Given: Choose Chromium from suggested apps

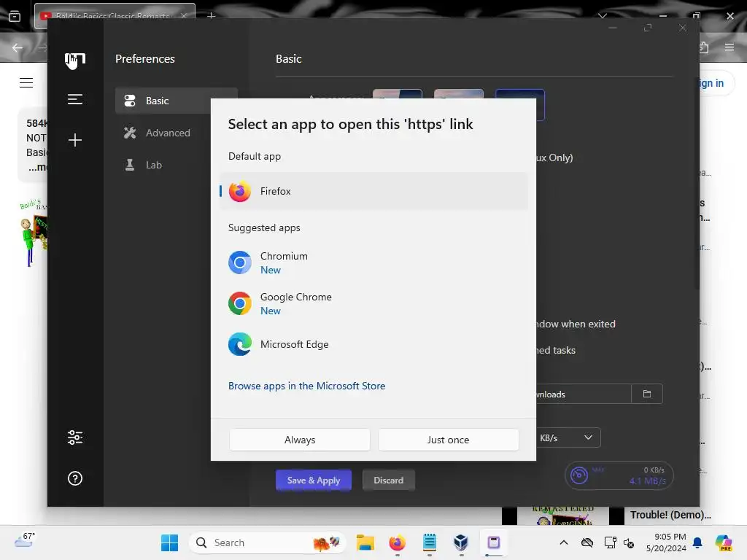Looking at the screenshot, I should (x=373, y=262).
